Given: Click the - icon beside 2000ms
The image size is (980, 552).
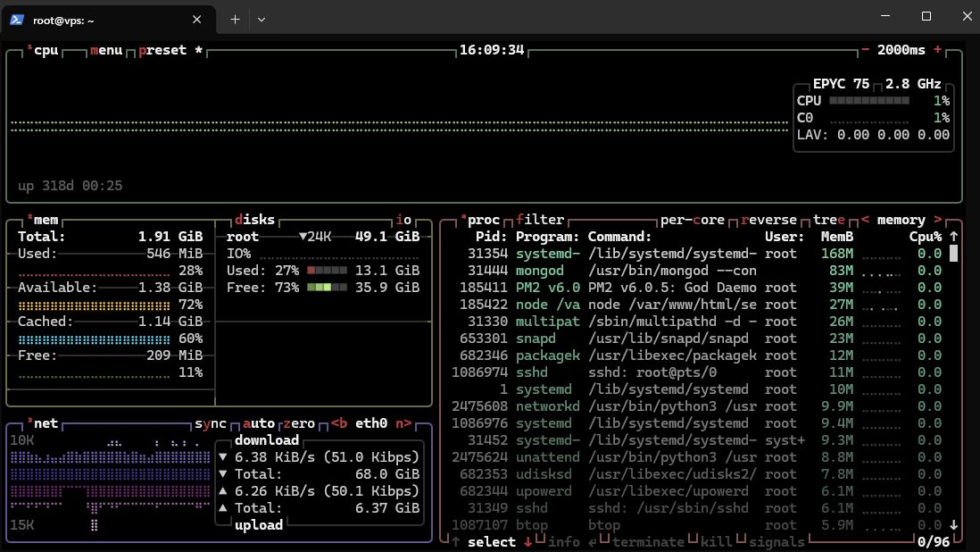Looking at the screenshot, I should click(863, 50).
